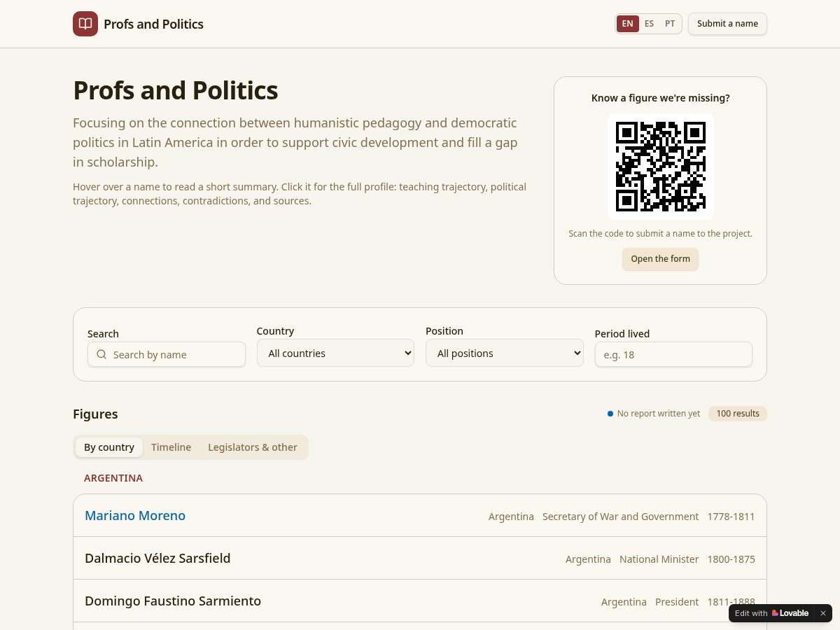Click the Period lived input field

pos(673,354)
